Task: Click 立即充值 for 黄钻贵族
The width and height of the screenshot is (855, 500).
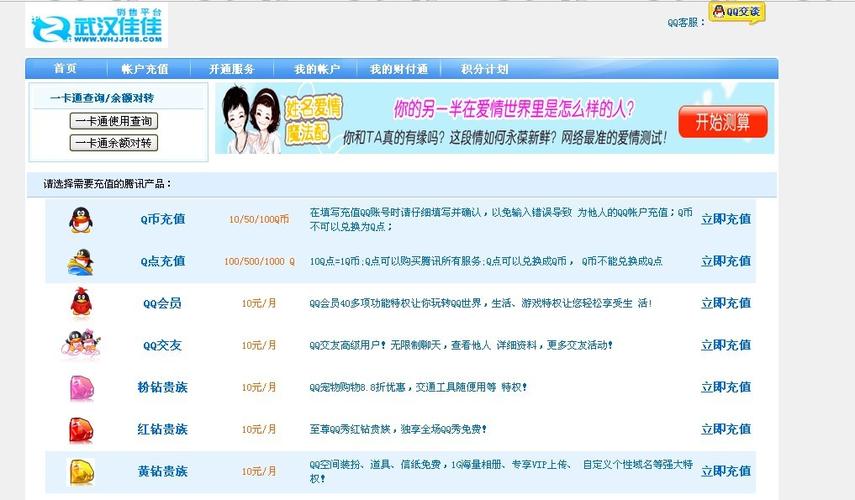Action: [726, 471]
